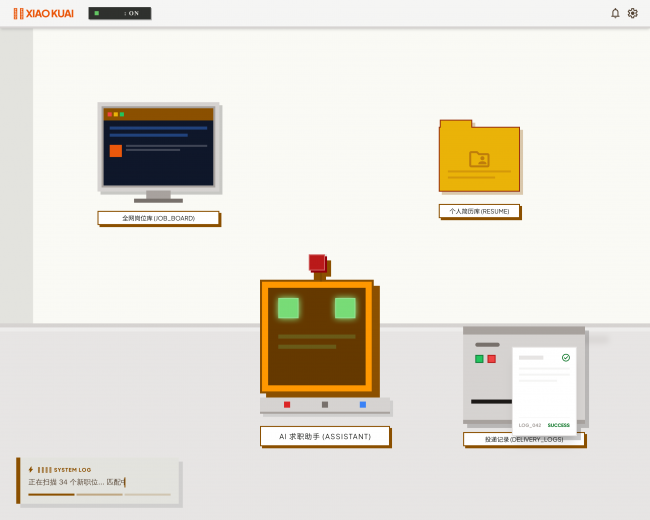Open the job board computer monitor
Image resolution: width=650 pixels, height=520 pixels.
click(158, 147)
